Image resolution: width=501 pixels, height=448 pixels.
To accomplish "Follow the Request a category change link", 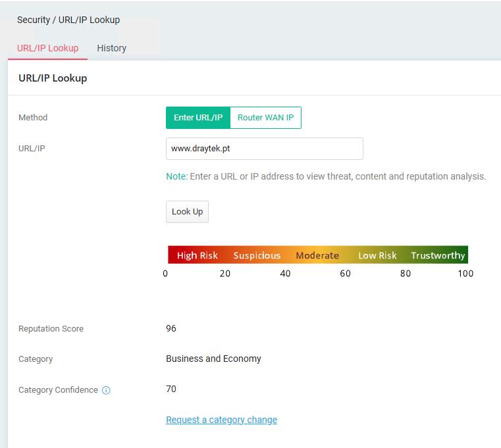I will tap(221, 420).
